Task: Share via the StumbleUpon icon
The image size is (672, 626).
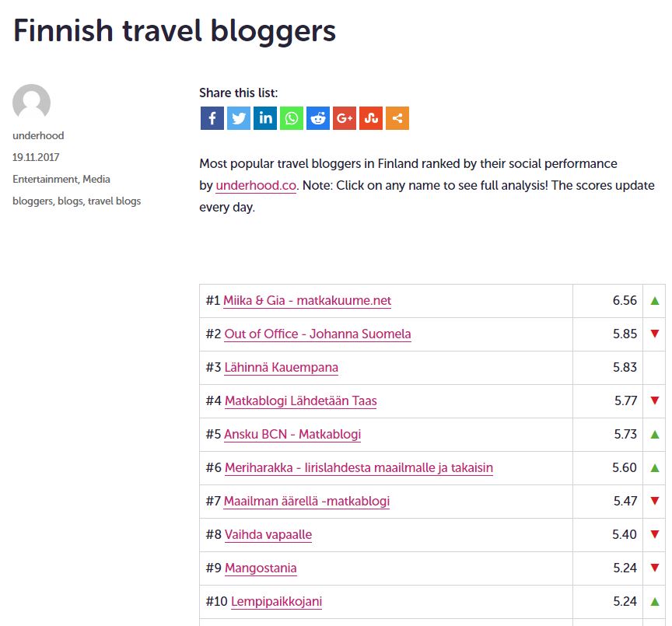Action: (x=371, y=118)
